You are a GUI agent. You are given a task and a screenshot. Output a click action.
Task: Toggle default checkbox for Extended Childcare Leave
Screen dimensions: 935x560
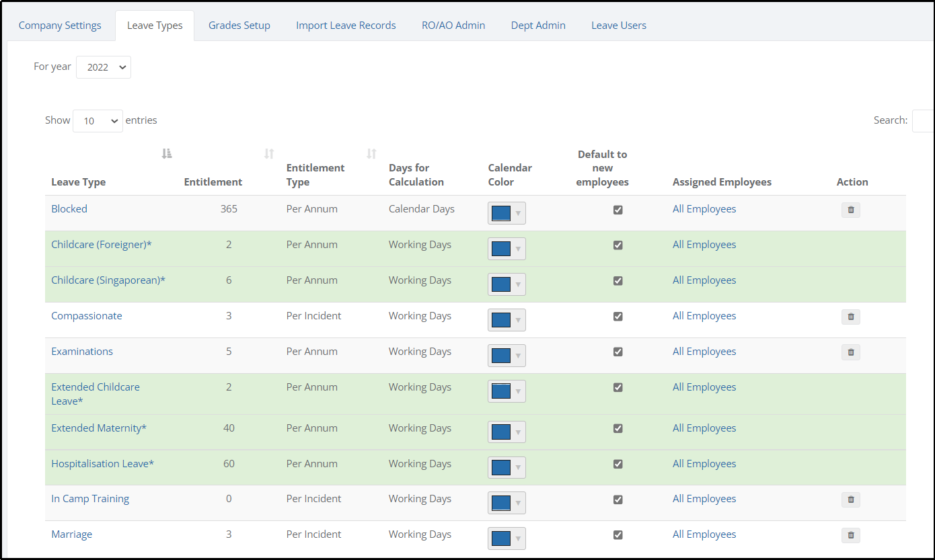coord(618,388)
